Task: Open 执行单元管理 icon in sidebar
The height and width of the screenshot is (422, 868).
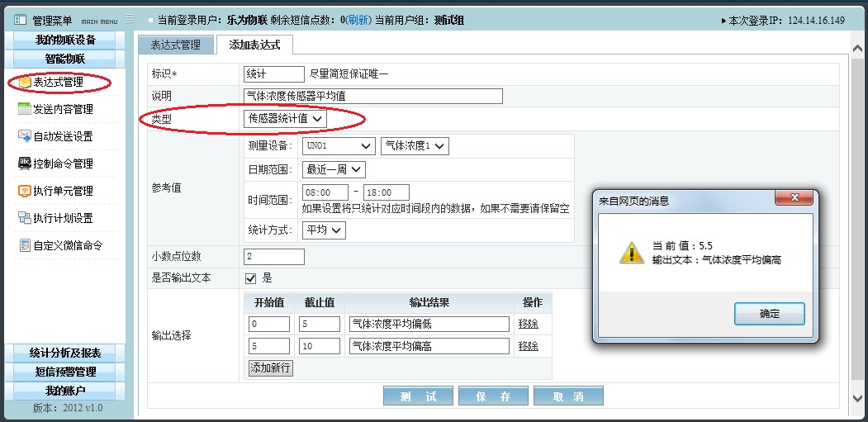Action: tap(25, 191)
